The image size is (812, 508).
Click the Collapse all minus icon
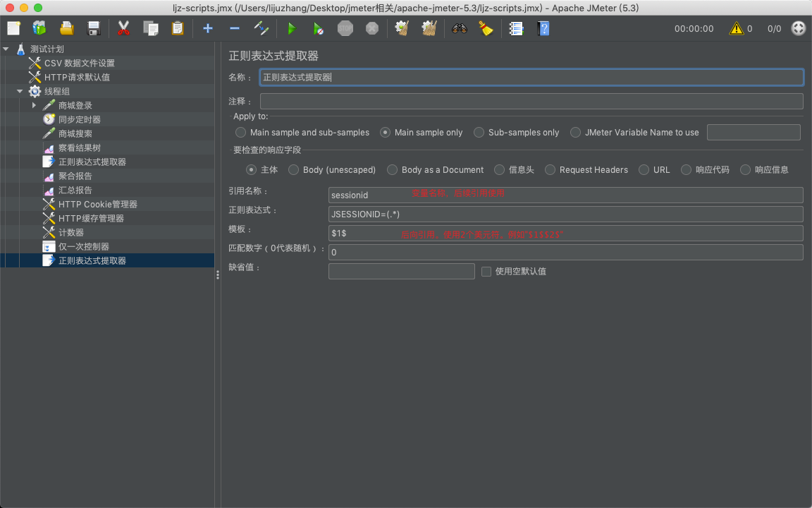point(235,28)
